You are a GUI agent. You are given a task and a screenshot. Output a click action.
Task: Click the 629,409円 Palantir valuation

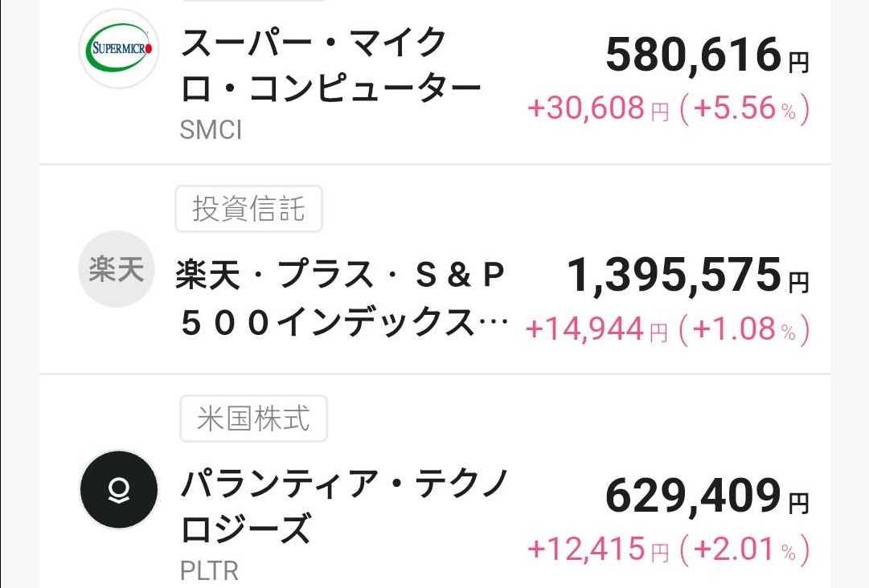[x=707, y=496]
